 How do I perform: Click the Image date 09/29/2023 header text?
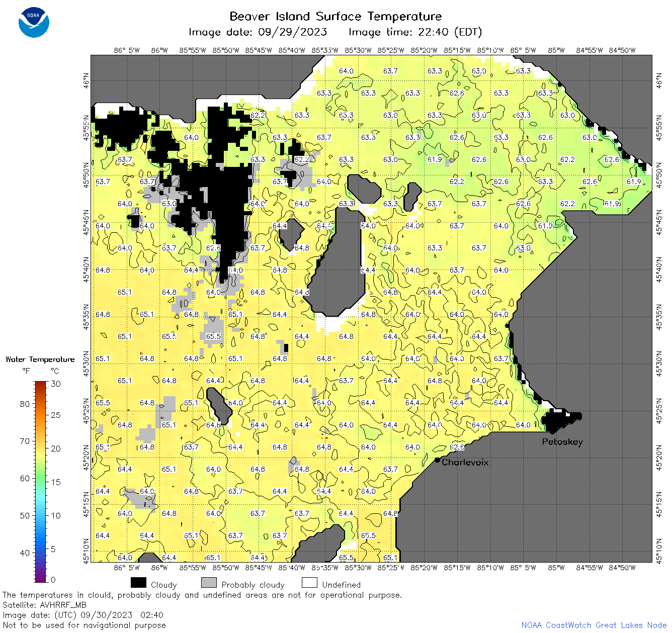click(x=258, y=32)
